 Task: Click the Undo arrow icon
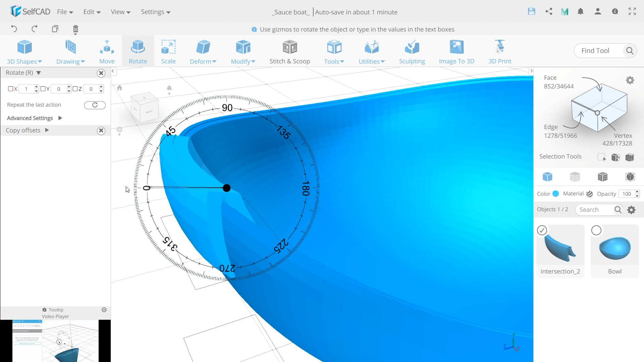pos(14,29)
